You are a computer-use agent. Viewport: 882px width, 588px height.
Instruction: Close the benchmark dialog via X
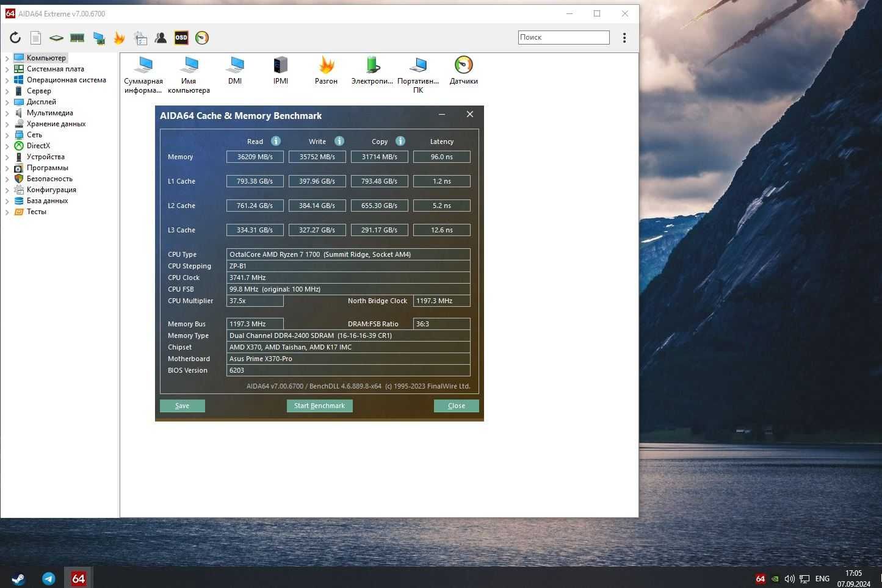click(x=470, y=115)
